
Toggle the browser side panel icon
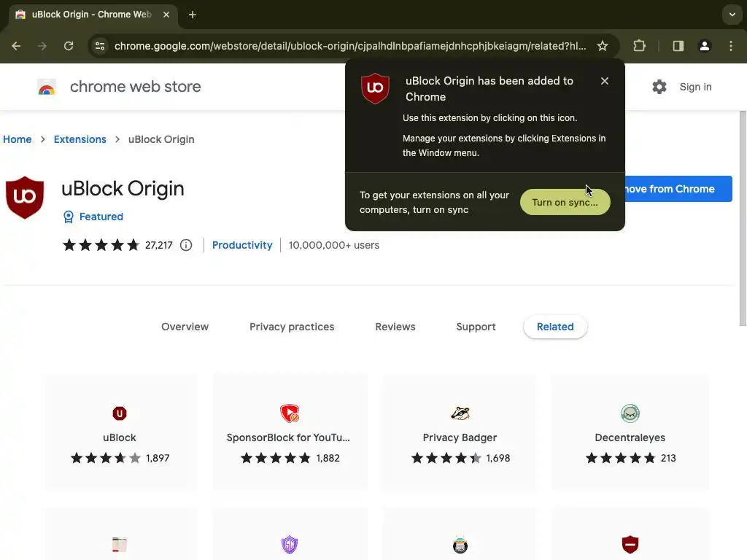point(678,46)
